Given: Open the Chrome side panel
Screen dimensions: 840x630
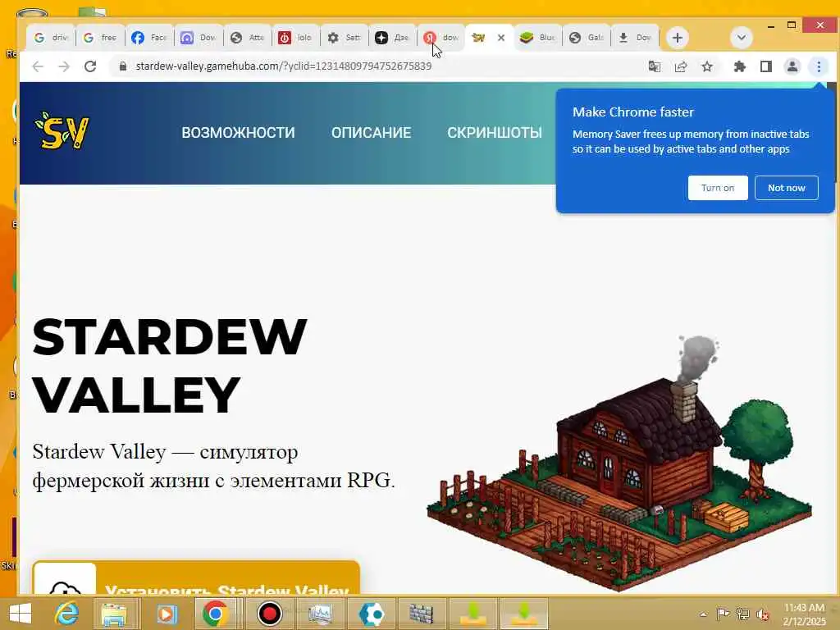Looking at the screenshot, I should click(x=766, y=66).
